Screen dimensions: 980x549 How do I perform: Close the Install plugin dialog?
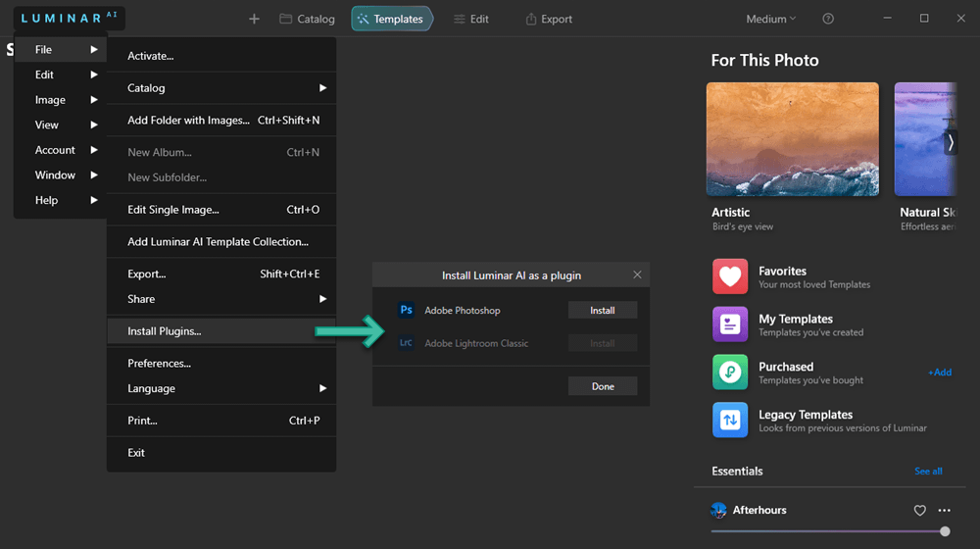[x=637, y=274]
